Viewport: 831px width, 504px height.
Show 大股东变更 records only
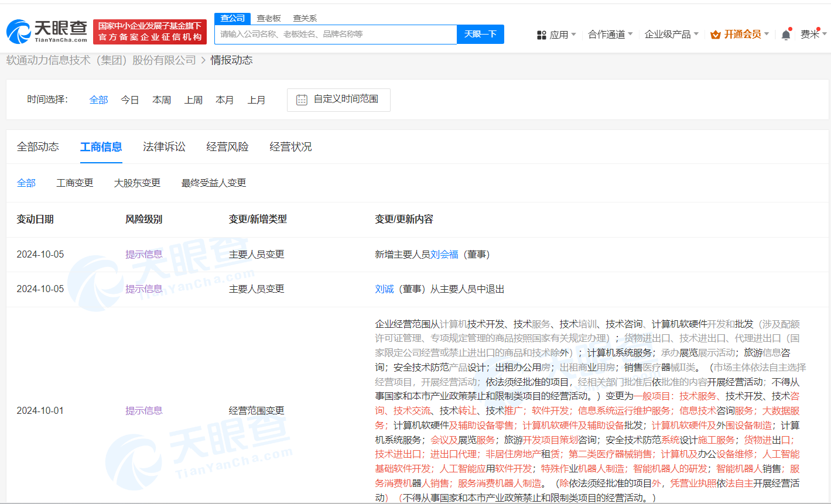[x=137, y=183]
